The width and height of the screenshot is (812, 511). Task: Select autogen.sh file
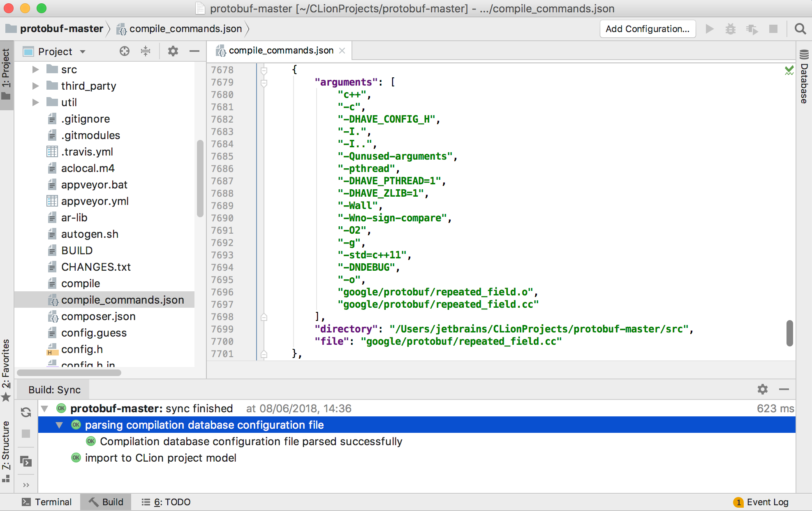pos(90,234)
